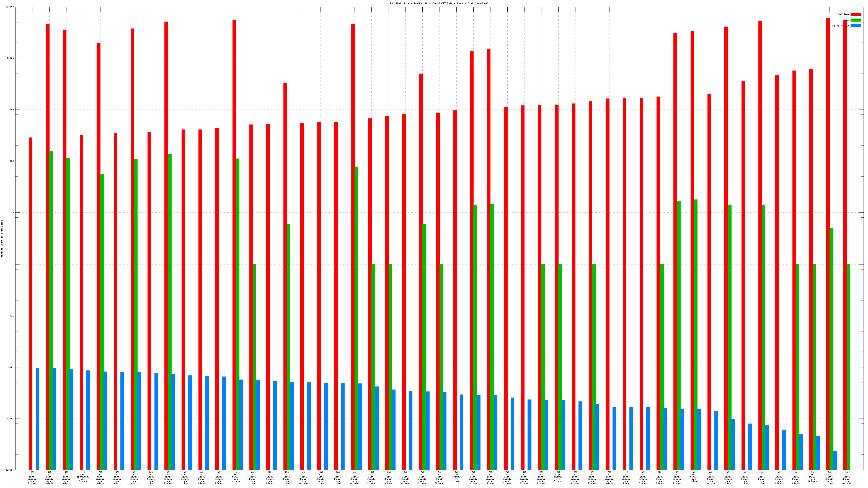The image size is (868, 488).
Task: Click the shortest blue bar near right edge
Action: click(x=835, y=460)
